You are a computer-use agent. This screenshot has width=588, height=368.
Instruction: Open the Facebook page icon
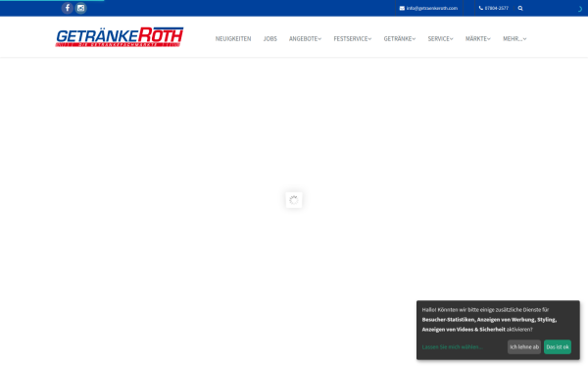pos(67,8)
